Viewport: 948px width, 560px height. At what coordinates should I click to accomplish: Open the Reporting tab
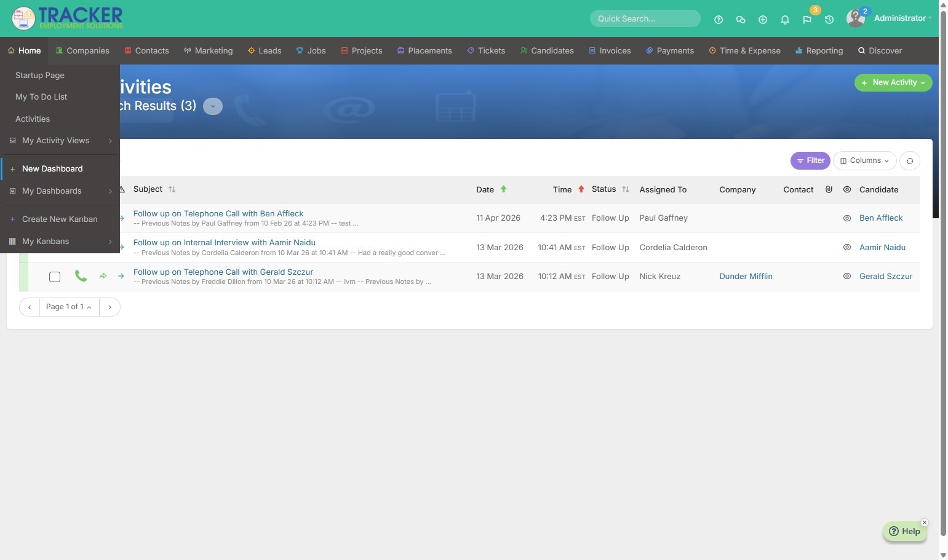pos(819,51)
